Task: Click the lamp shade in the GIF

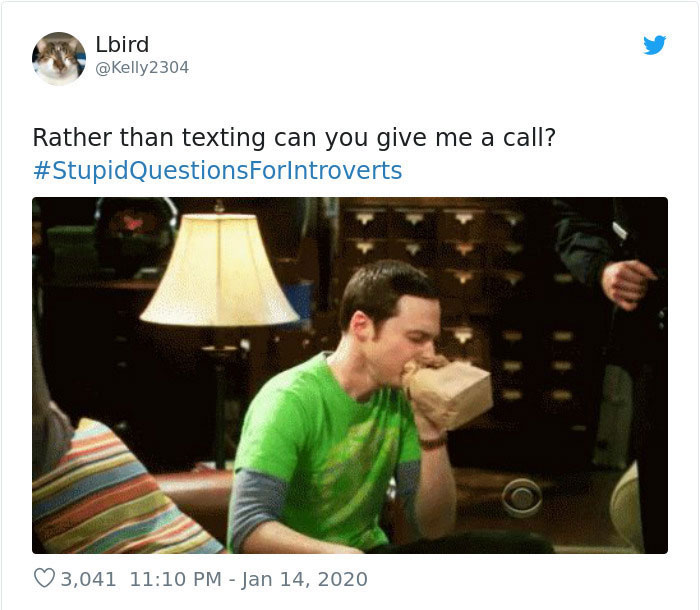Action: [219, 270]
